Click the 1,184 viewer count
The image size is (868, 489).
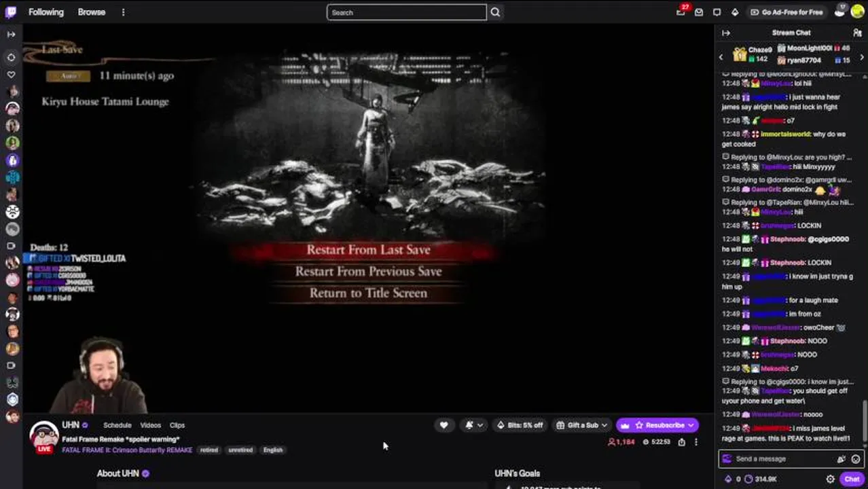pyautogui.click(x=621, y=442)
